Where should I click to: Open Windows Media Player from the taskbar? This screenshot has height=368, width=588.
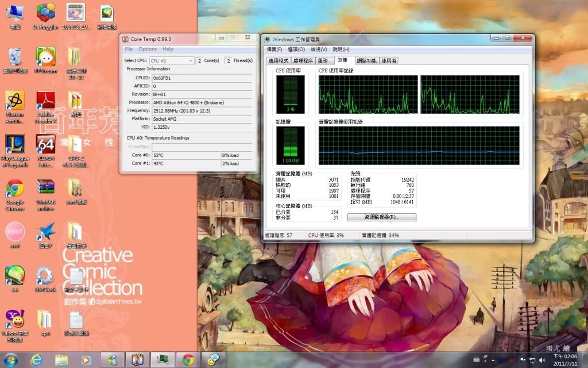tap(86, 360)
